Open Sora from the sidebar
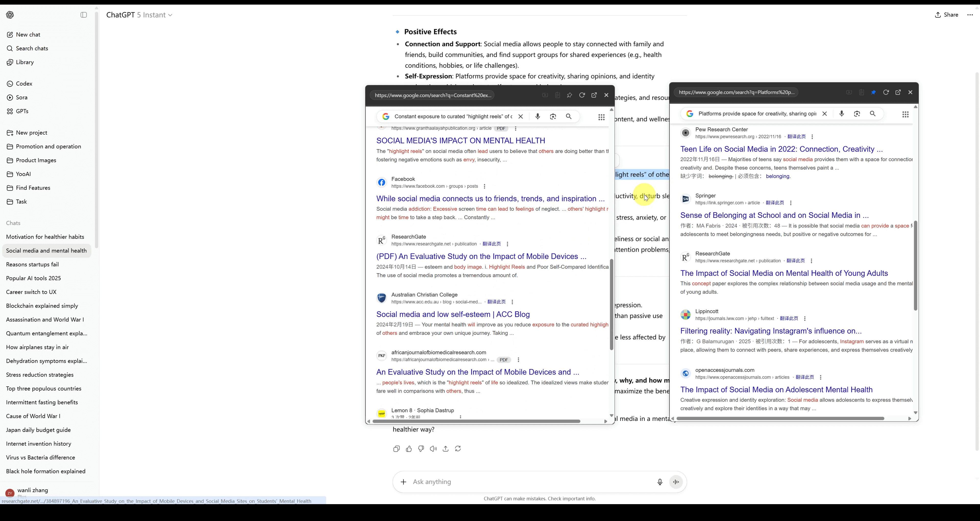This screenshot has width=980, height=521. pos(17,98)
